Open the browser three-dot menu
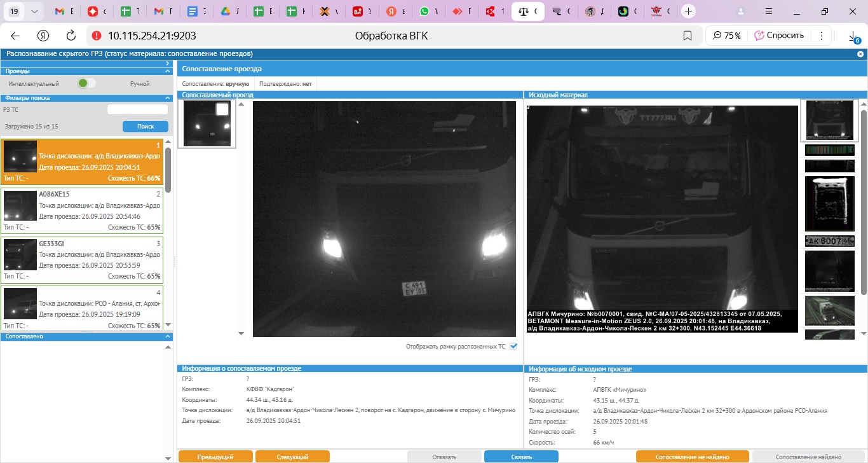 point(822,36)
